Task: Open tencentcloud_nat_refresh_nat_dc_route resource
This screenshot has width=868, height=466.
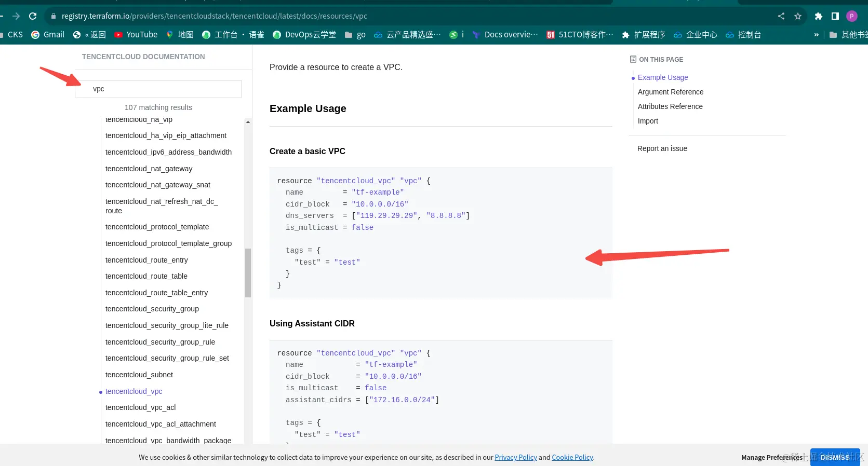Action: pyautogui.click(x=162, y=206)
